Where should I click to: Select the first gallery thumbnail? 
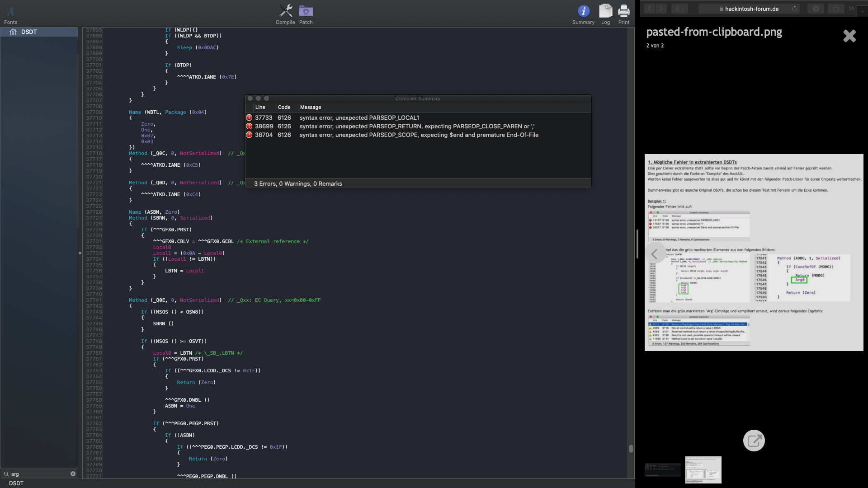(x=662, y=470)
